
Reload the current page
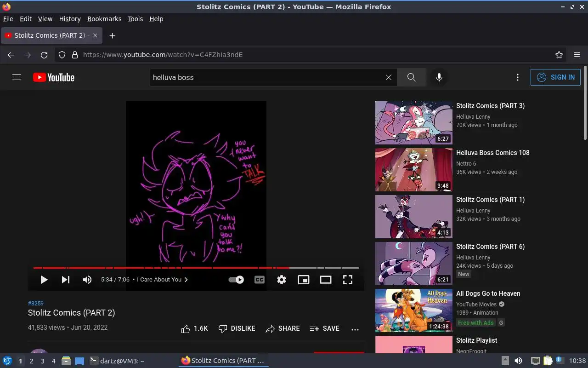(x=44, y=55)
